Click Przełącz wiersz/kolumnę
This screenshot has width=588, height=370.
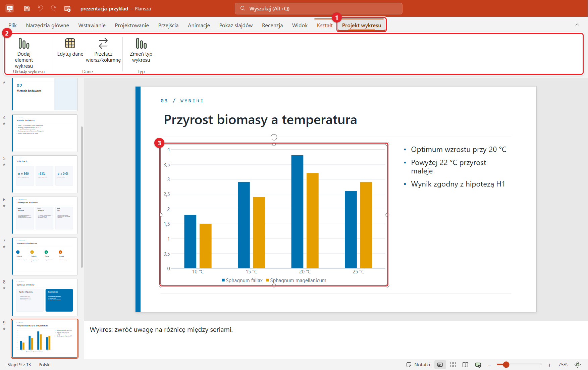coord(103,50)
